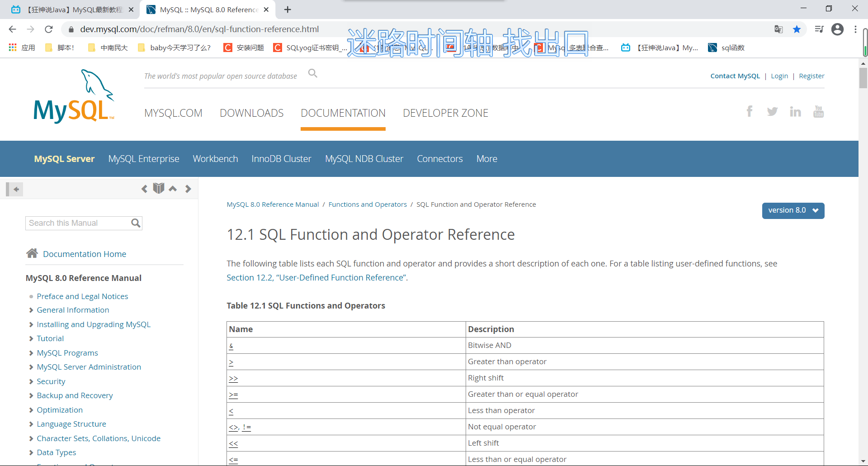
Task: Open MySQL YouTube icon
Action: (818, 111)
